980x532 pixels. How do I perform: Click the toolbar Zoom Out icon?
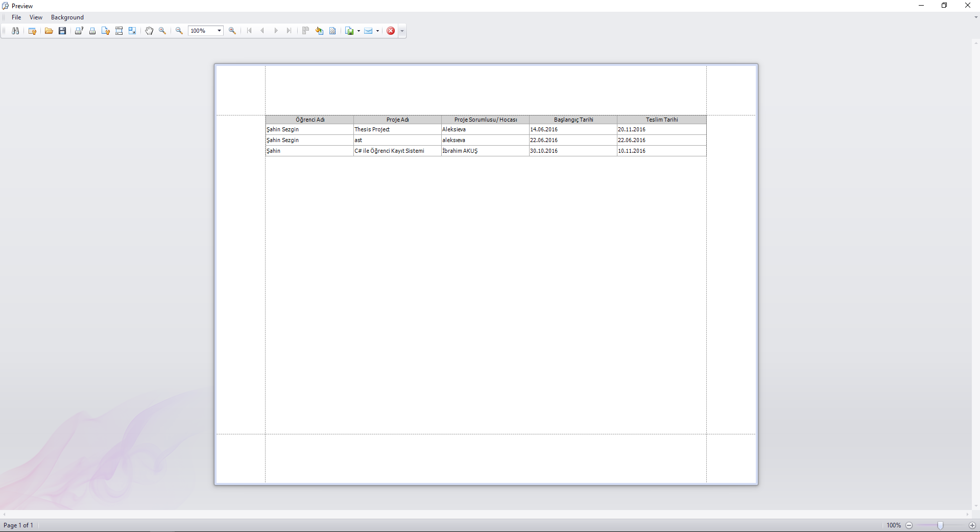click(179, 31)
